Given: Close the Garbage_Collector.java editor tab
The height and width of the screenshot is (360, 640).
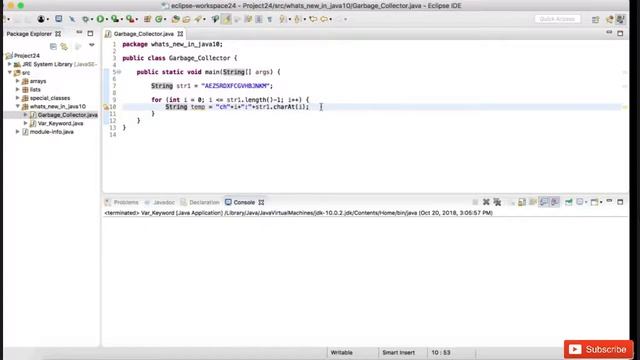Looking at the screenshot, I should coord(180,34).
